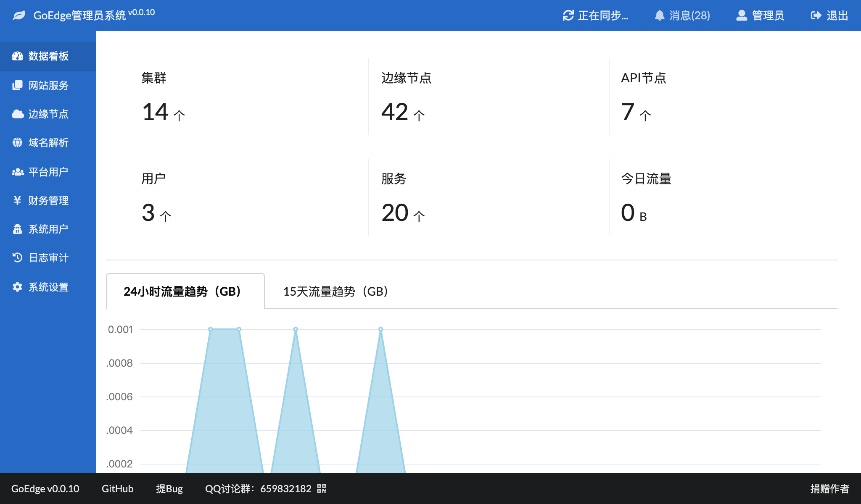The width and height of the screenshot is (861, 504).
Task: Click the 域名解析 globe icon
Action: click(17, 143)
